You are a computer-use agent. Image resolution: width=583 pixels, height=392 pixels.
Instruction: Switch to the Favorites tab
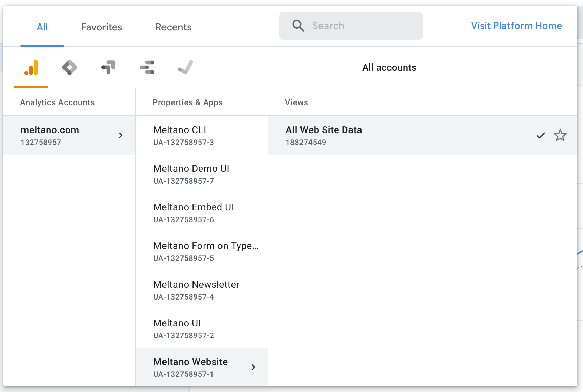[101, 27]
